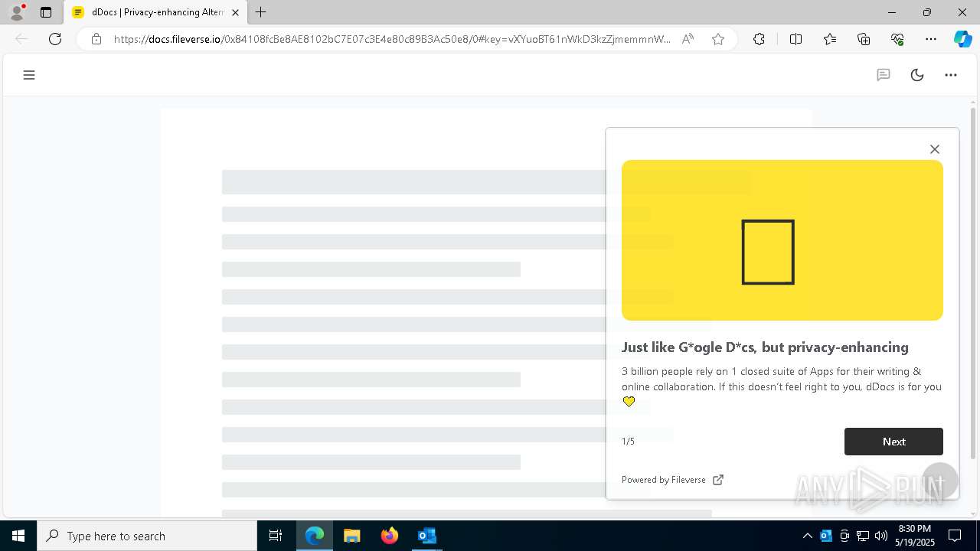Close the onboarding tour popup
This screenshot has width=980, height=551.
click(x=935, y=149)
